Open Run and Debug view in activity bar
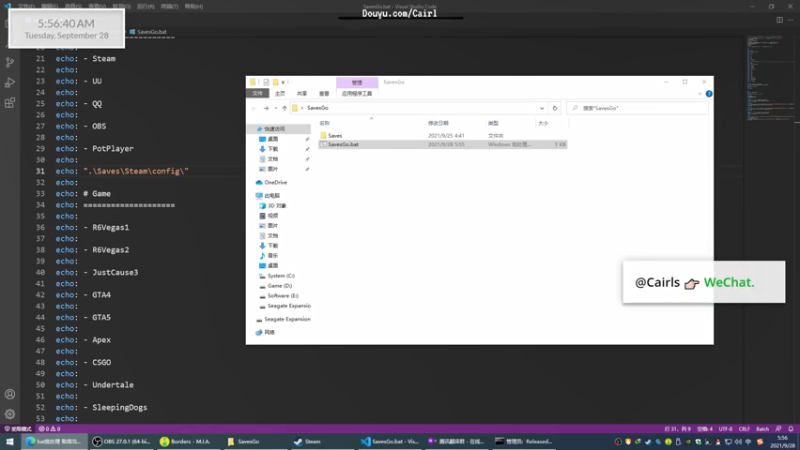The image size is (800, 450). tap(10, 83)
